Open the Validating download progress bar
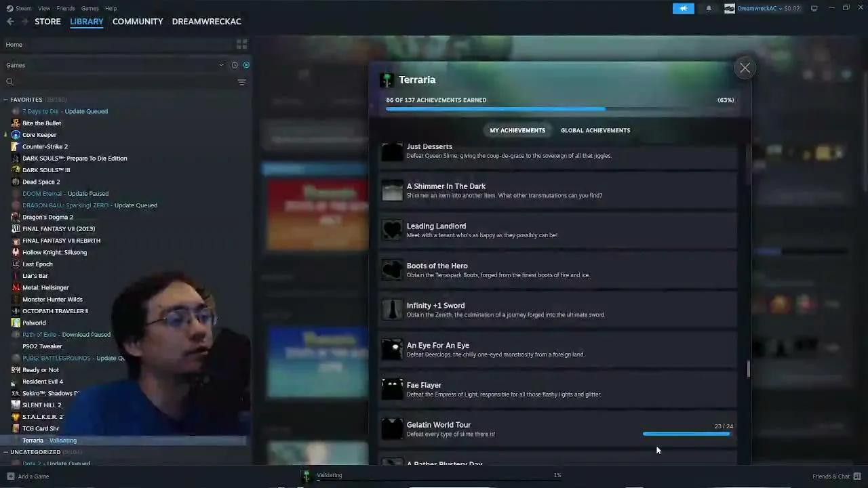 pyautogui.click(x=438, y=480)
